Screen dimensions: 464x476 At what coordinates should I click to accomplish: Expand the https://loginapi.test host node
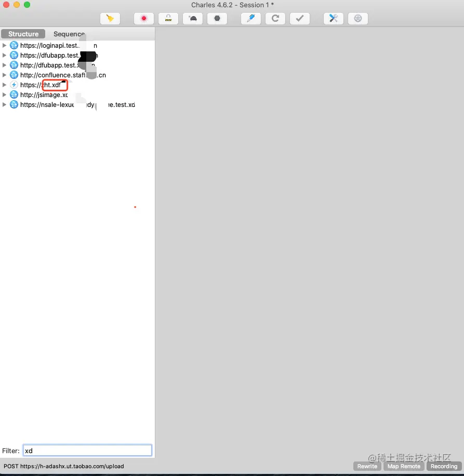pos(4,46)
